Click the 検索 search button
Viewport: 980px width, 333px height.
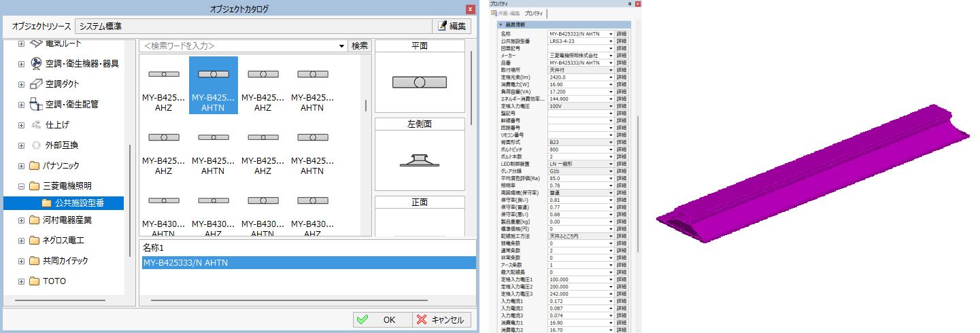360,46
